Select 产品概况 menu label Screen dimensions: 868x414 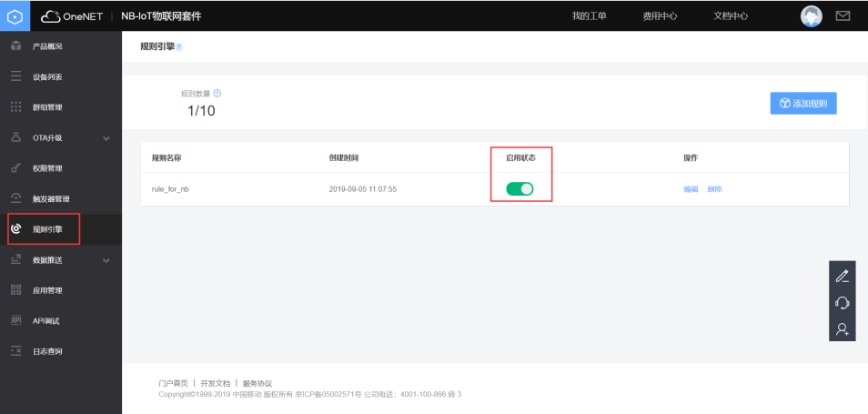pyautogui.click(x=47, y=46)
